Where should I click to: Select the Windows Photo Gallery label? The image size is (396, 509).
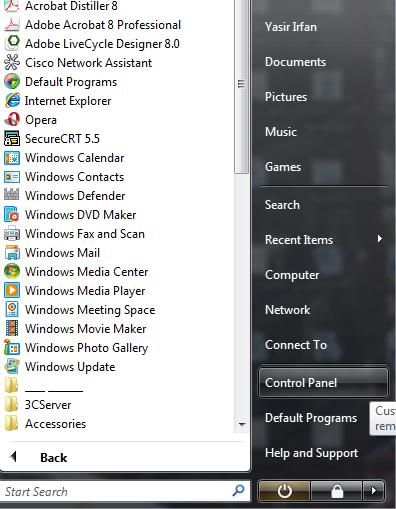[x=86, y=348]
